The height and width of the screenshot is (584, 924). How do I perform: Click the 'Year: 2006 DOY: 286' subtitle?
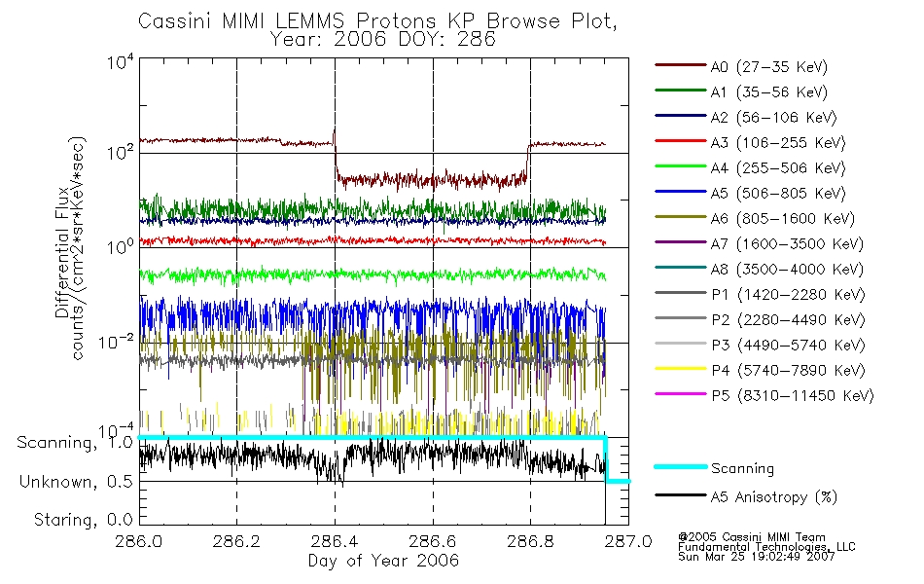click(x=383, y=40)
